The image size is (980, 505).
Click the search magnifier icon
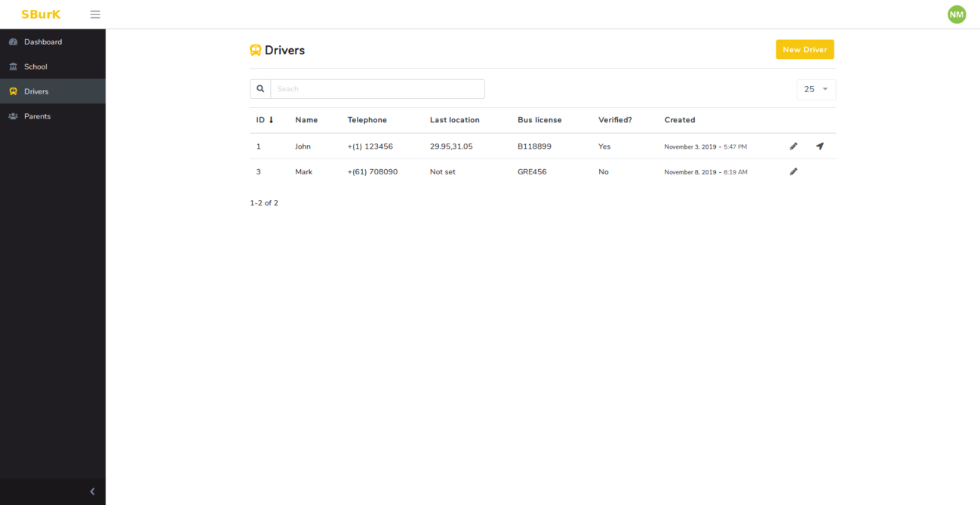260,88
